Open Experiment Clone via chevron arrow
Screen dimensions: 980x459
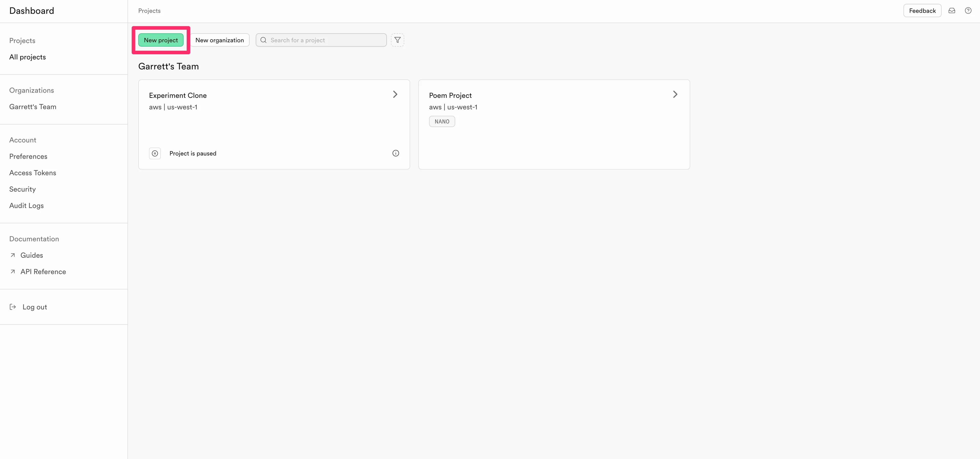(395, 95)
